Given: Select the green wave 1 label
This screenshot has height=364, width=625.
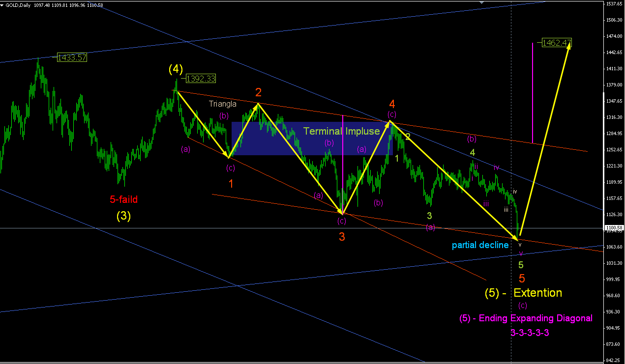Looking at the screenshot, I should (x=396, y=158).
